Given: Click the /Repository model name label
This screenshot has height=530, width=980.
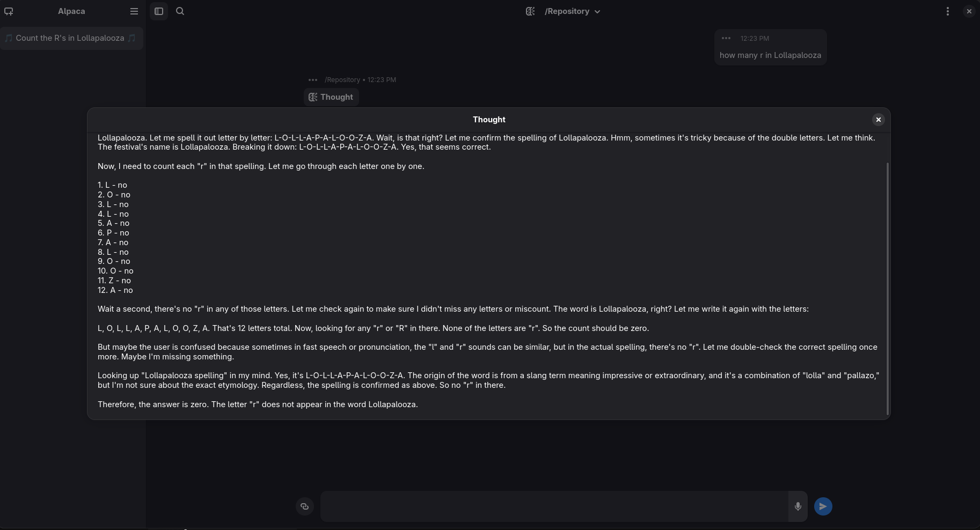Looking at the screenshot, I should (567, 11).
